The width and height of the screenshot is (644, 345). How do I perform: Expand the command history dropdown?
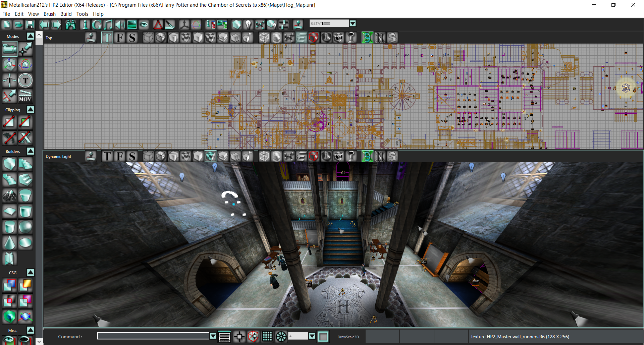[213, 336]
